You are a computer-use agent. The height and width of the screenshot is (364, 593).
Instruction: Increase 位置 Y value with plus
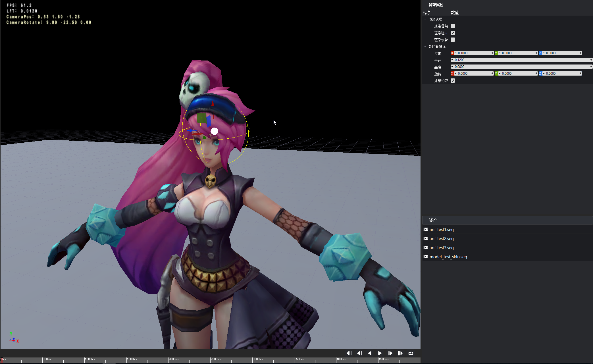[x=536, y=53]
